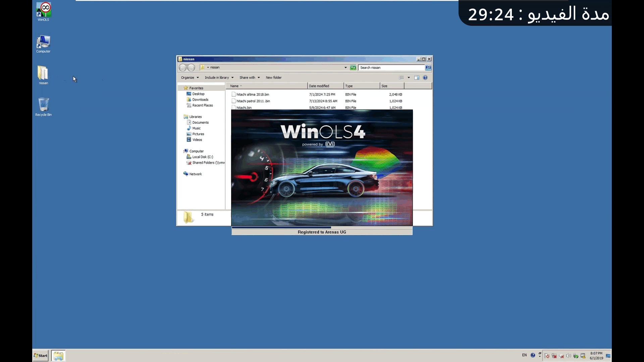Click the Explorer back arrow button
644x362 pixels.
(182, 68)
